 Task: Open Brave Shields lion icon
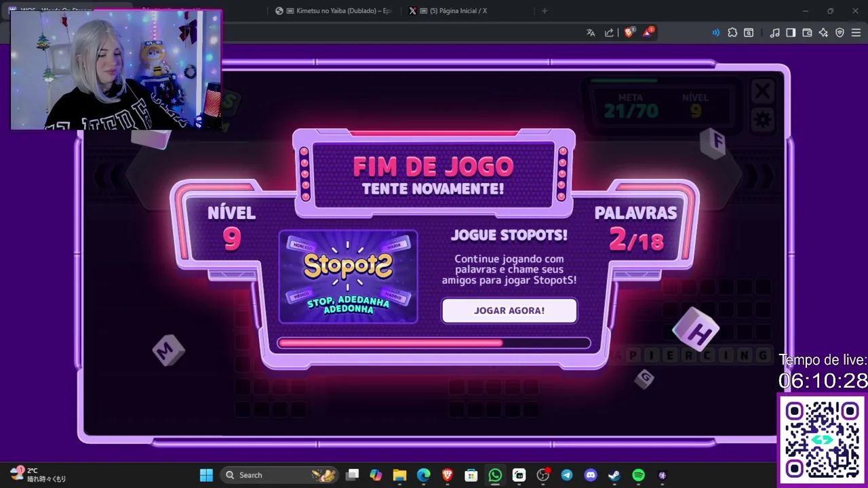pos(629,33)
